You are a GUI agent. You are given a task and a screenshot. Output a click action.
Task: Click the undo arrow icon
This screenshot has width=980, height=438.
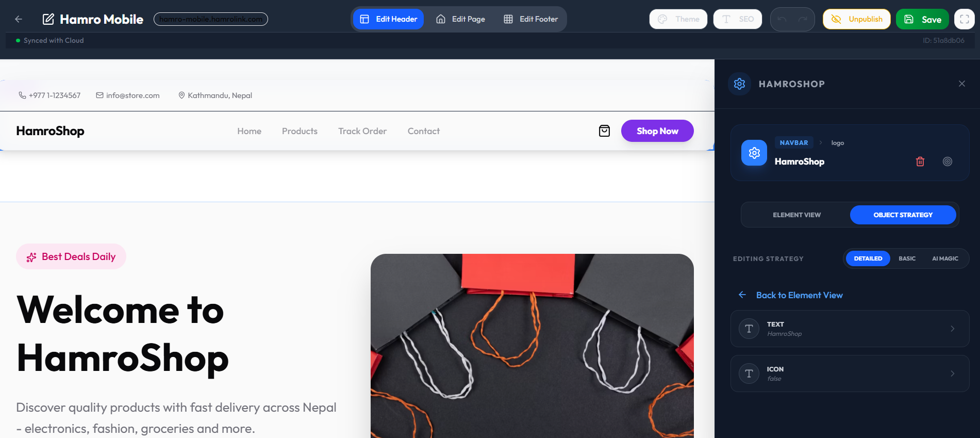[x=782, y=19]
